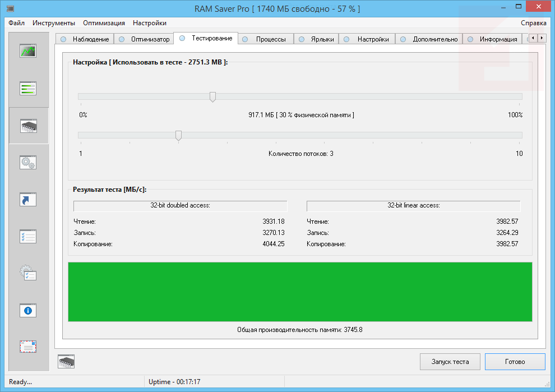
Task: Open the Справка menu
Action: [x=533, y=23]
